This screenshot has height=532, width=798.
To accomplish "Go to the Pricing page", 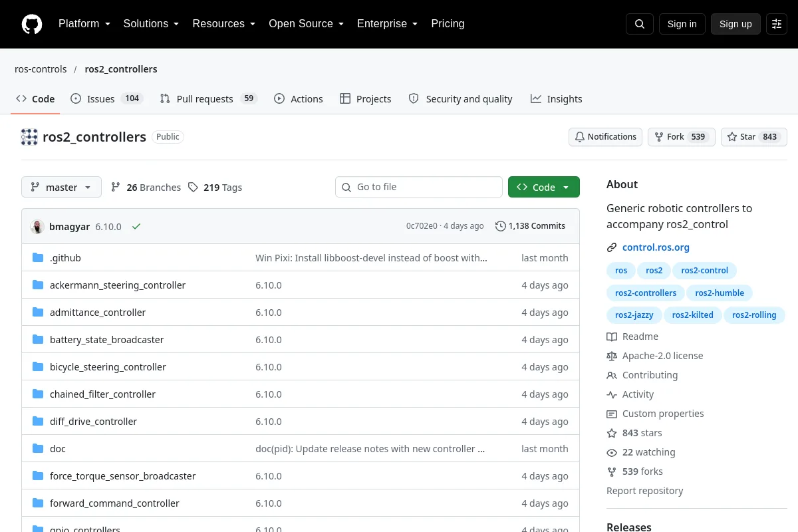I will [x=448, y=24].
